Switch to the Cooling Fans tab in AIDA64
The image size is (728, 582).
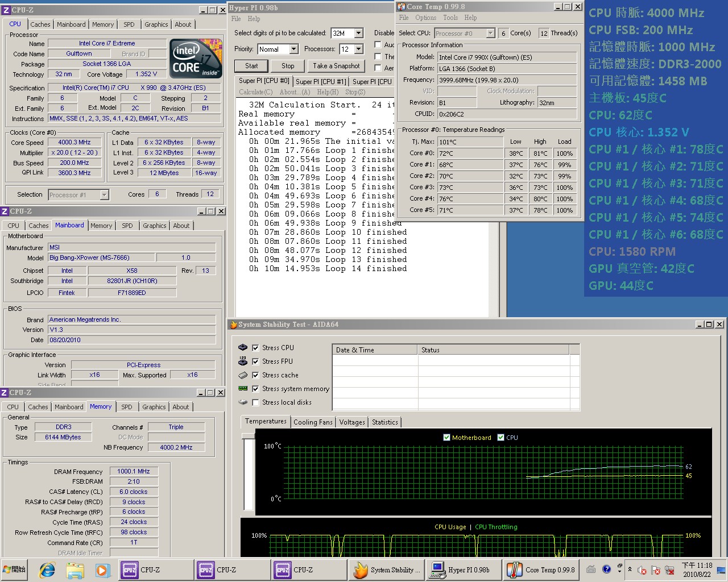[x=313, y=422]
